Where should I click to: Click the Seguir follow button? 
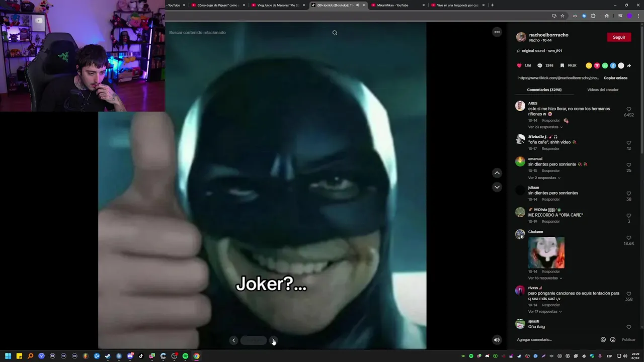coord(619,37)
